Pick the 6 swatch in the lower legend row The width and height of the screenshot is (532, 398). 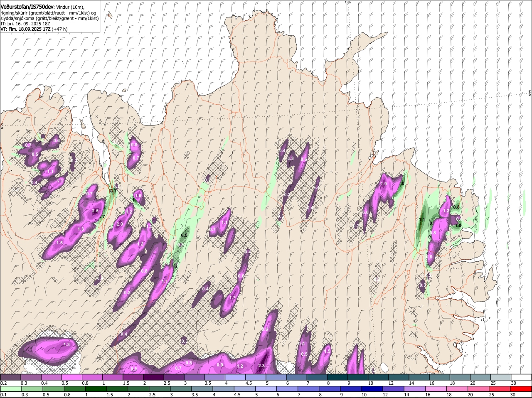288,389
